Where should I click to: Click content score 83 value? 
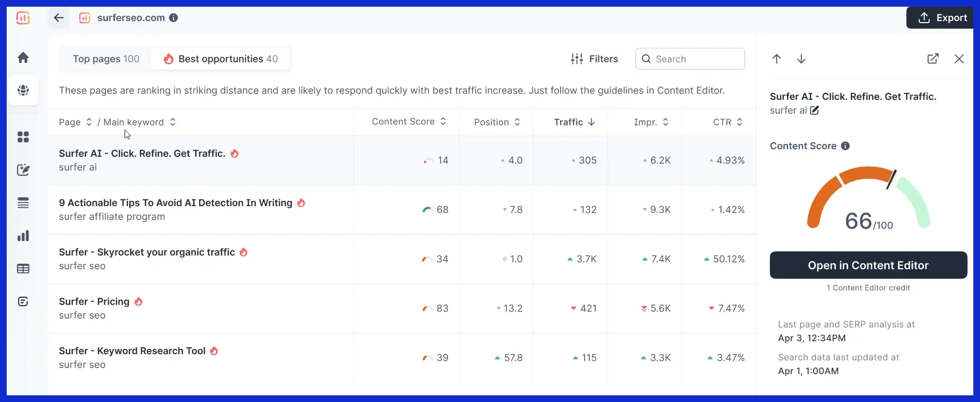(442, 308)
